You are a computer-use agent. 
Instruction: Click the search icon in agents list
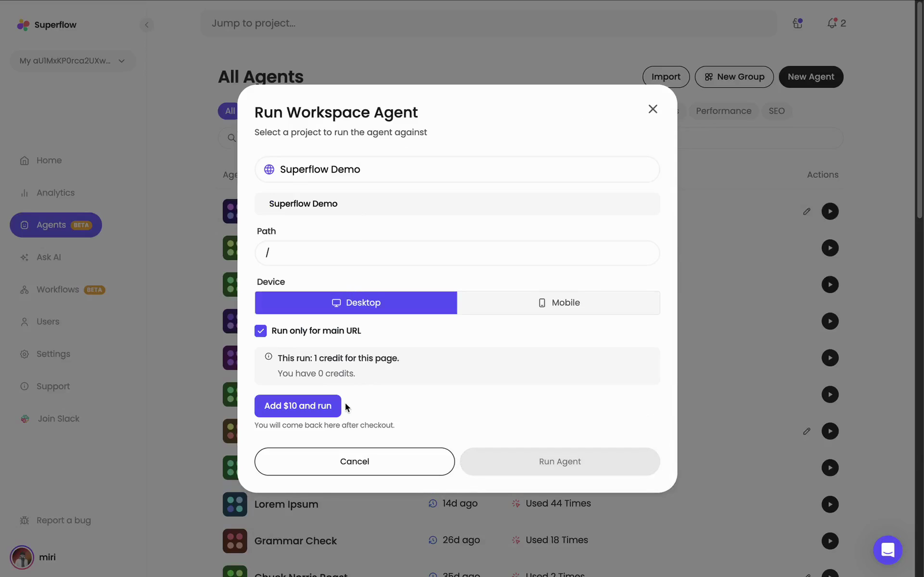[x=232, y=138]
